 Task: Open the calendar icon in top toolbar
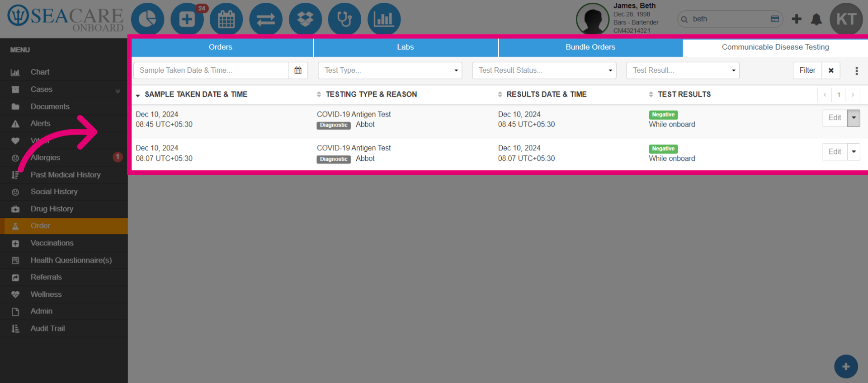(x=226, y=19)
